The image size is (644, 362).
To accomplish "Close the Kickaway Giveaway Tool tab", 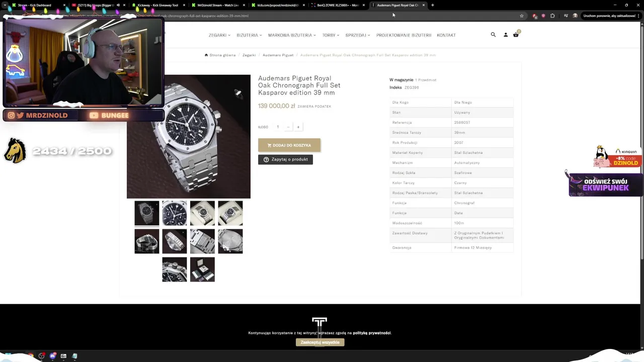I will (184, 5).
